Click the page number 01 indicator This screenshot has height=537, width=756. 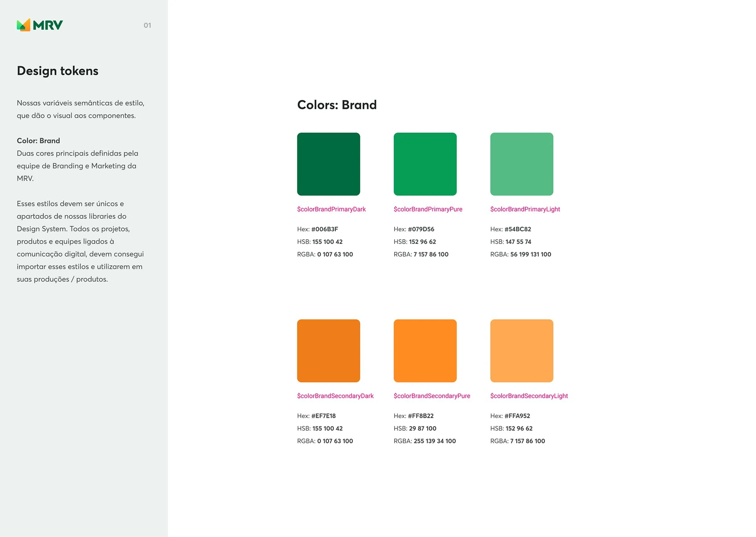(148, 26)
